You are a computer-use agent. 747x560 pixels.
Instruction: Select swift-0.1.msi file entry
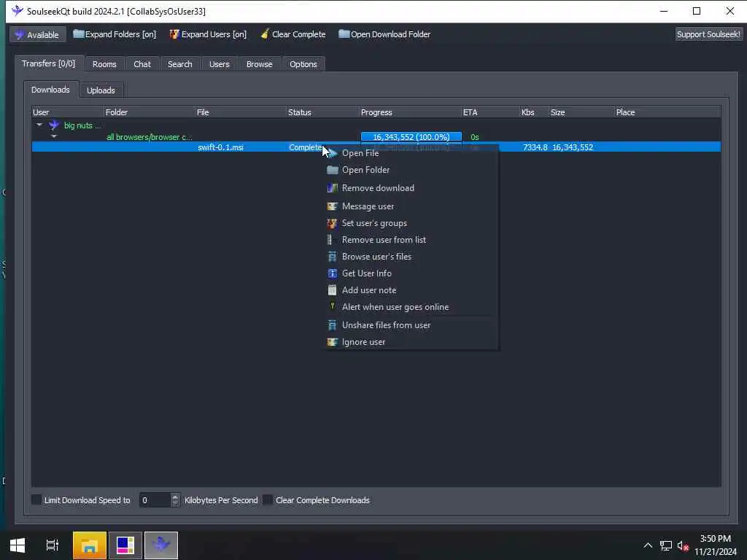pos(220,147)
